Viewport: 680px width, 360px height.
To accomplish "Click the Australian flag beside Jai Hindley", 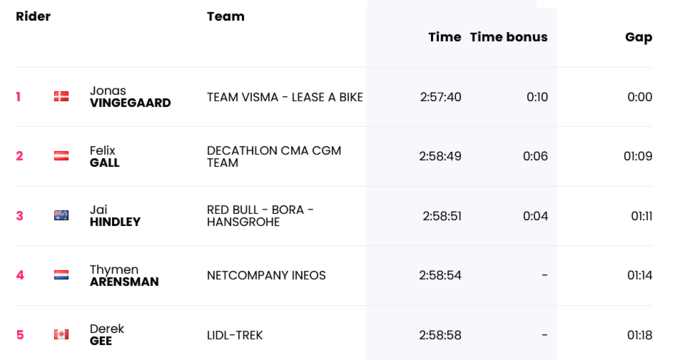I will coord(61,216).
